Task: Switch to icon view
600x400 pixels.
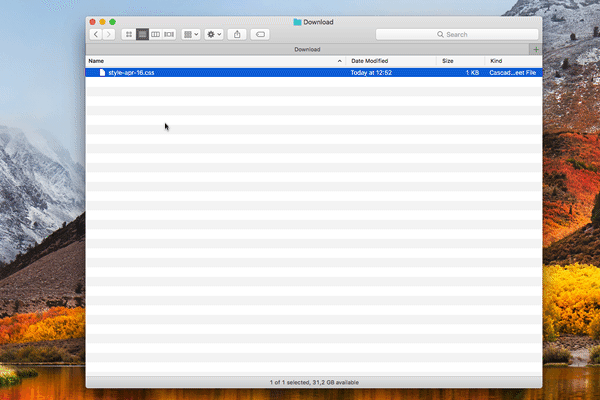Action: click(129, 34)
